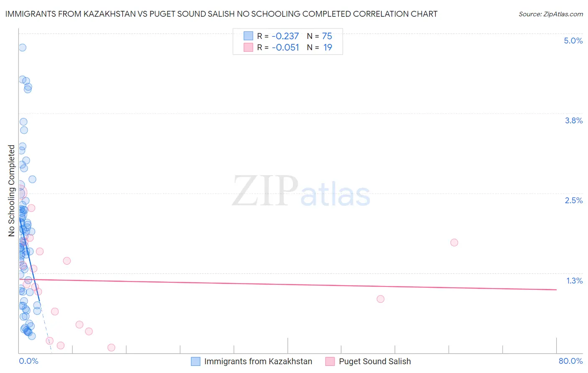Click the chart title text
Viewport: 588px width, 373px height.
pyautogui.click(x=221, y=14)
